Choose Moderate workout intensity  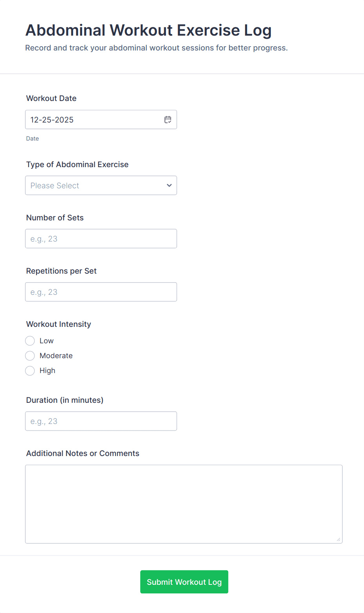pyautogui.click(x=30, y=355)
